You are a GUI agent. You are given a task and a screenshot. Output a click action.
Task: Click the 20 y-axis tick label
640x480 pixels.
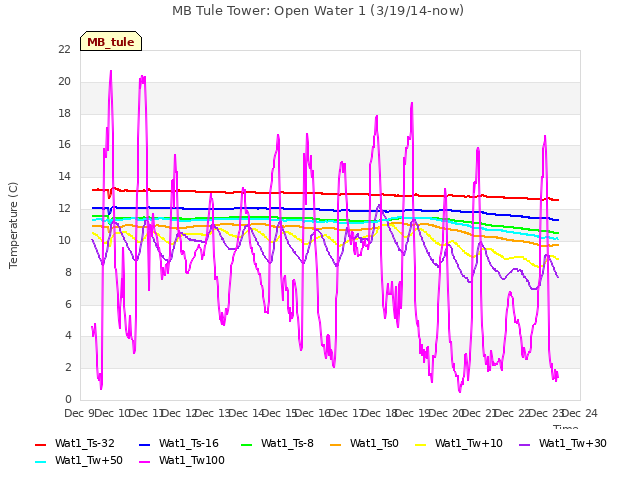click(x=64, y=81)
